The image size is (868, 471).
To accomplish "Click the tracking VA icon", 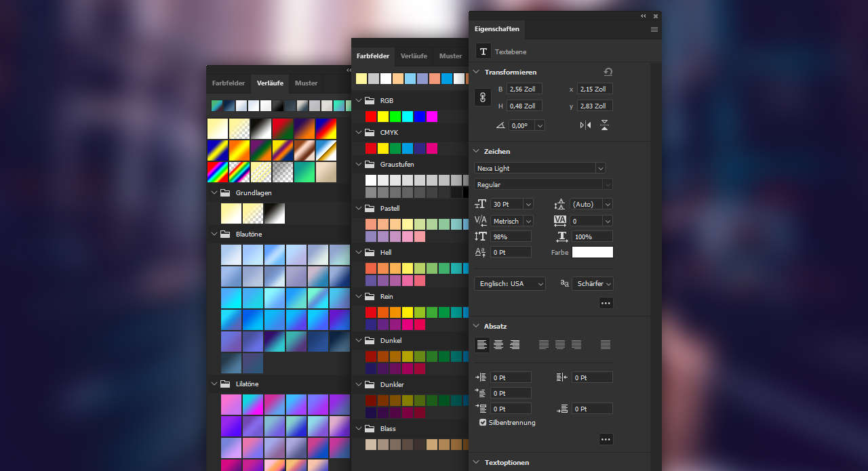I will (560, 220).
